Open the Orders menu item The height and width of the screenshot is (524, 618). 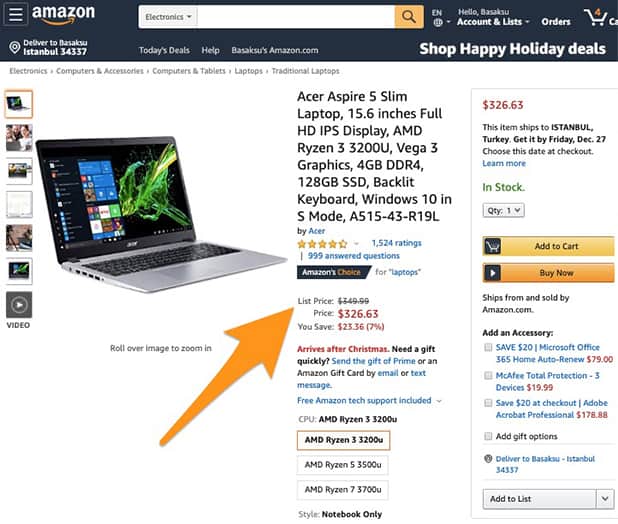coord(556,22)
